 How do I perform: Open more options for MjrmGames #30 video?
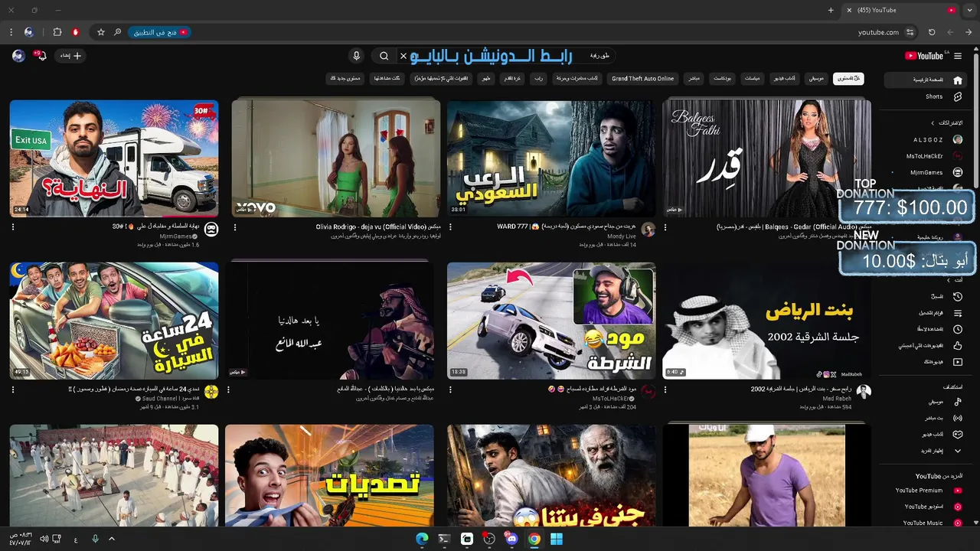(x=12, y=227)
